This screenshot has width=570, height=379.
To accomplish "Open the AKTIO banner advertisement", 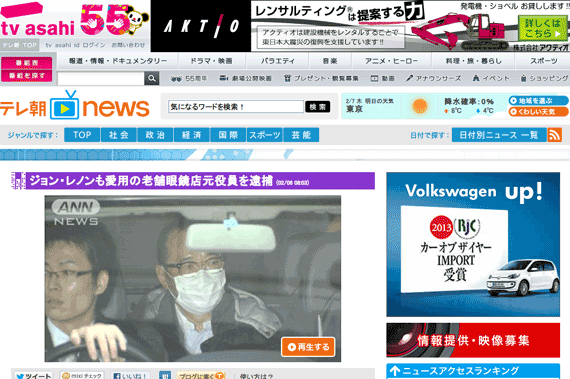I will (360, 26).
